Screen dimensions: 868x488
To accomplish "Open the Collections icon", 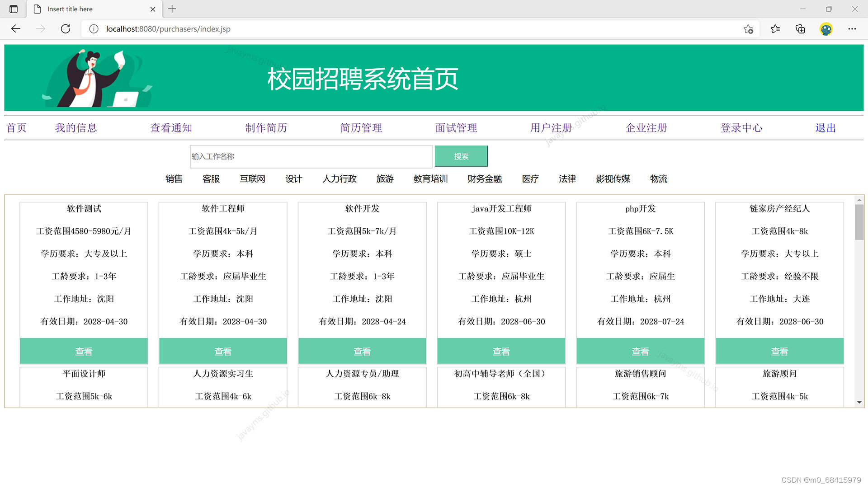I will tap(800, 28).
